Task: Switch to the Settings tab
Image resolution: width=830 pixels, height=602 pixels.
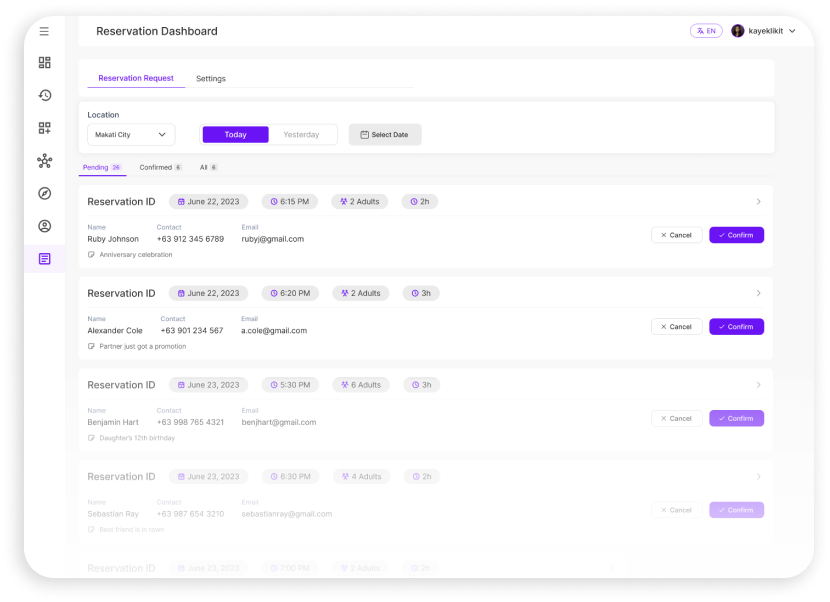Action: point(211,78)
